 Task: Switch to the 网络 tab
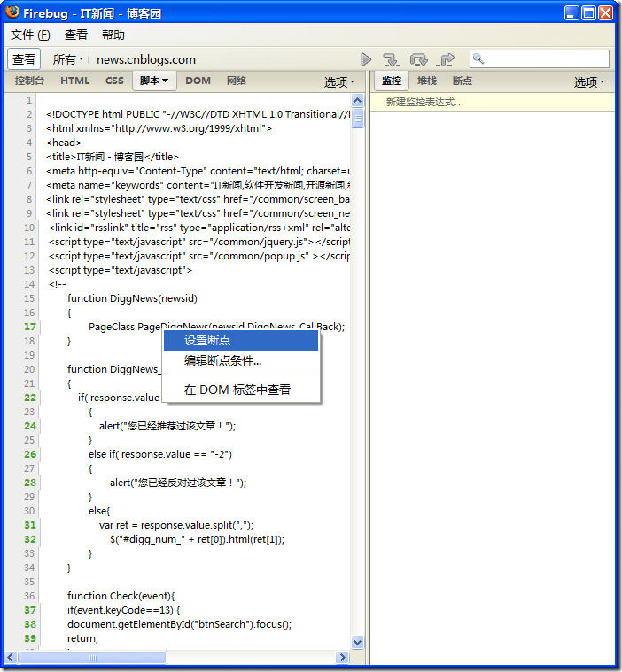pyautogui.click(x=237, y=81)
